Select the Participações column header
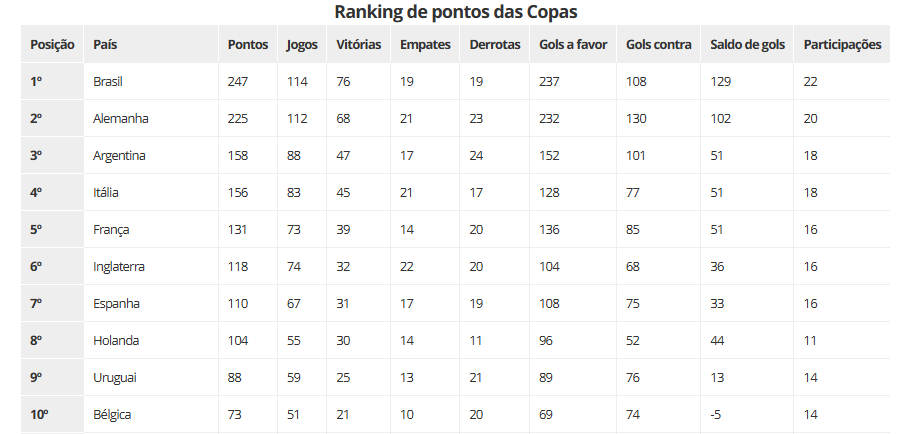Viewport: 909px width, 434px height. (x=842, y=45)
